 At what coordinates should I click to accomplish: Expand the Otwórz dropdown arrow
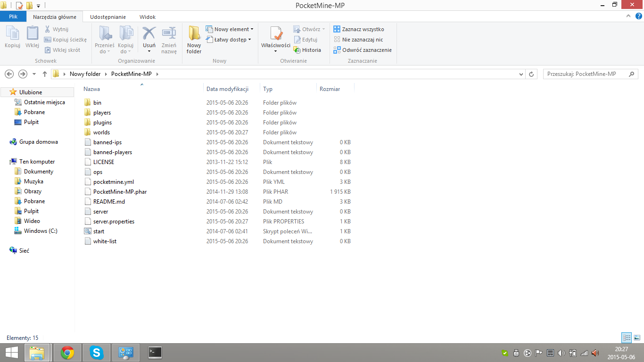323,29
